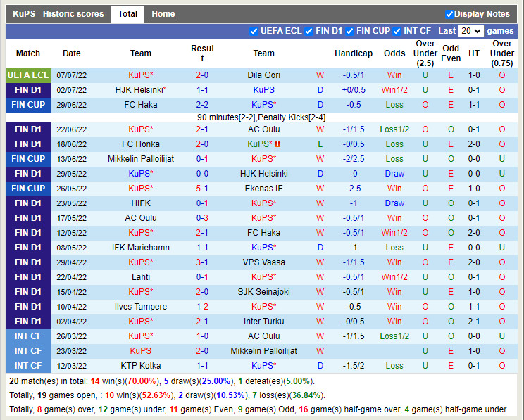Open the KTP Kotka team page
Viewport: 524px width, 420px height.
pos(141,366)
